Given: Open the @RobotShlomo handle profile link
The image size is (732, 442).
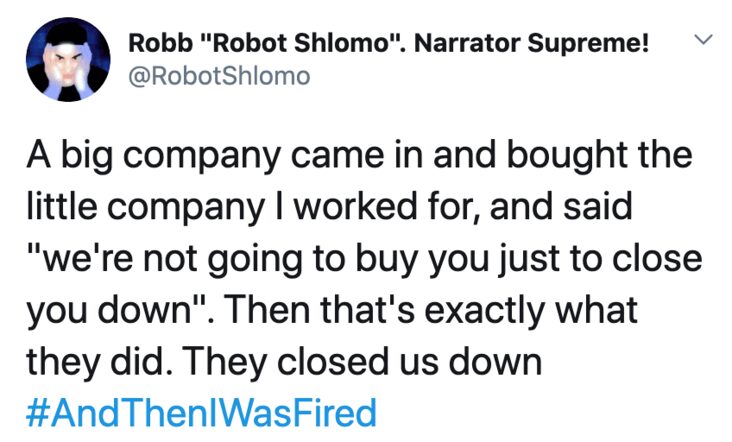Looking at the screenshot, I should (x=219, y=76).
